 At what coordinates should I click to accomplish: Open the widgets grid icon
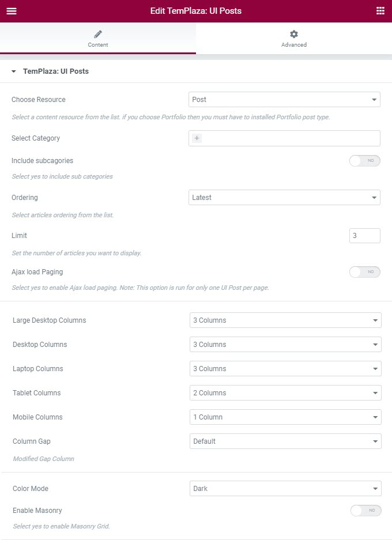[380, 11]
